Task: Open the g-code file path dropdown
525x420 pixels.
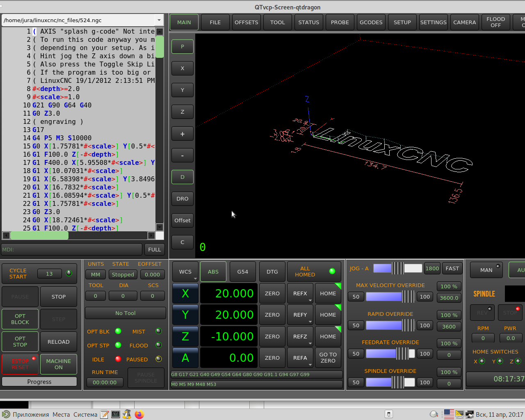Action: coord(159,20)
